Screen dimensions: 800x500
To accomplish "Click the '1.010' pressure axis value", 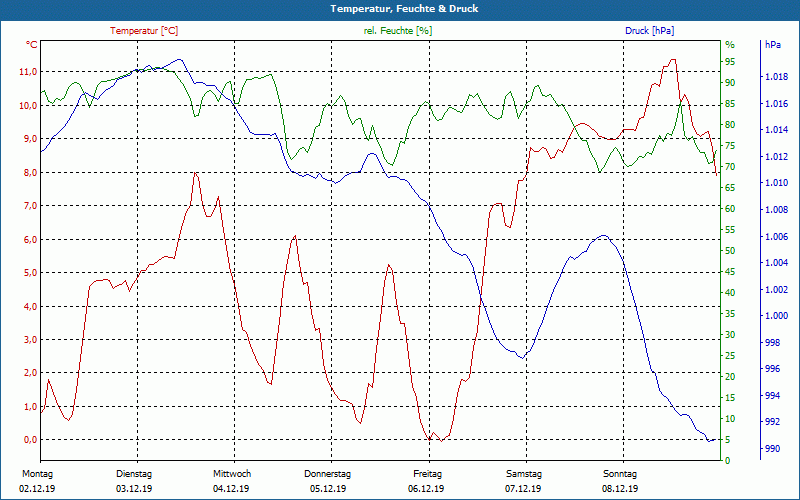I will (777, 183).
